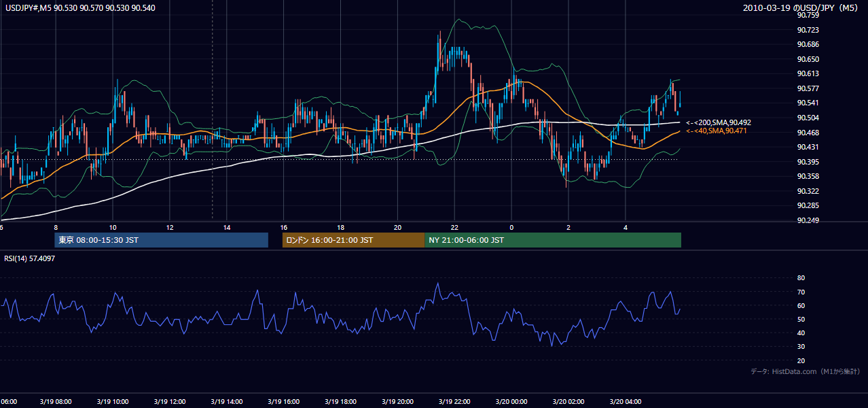Click the 90.759 price axis label
Viewport: 868px width, 408px height.
click(x=808, y=15)
